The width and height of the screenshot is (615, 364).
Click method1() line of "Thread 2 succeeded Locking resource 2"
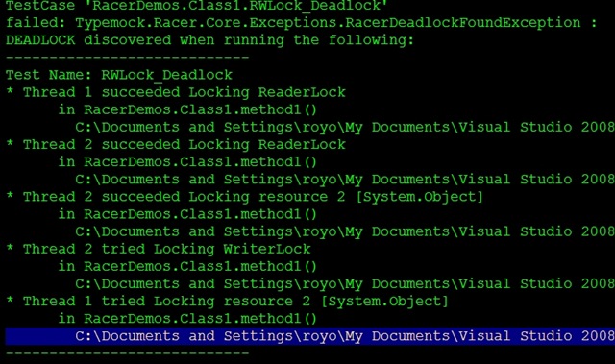(x=187, y=214)
